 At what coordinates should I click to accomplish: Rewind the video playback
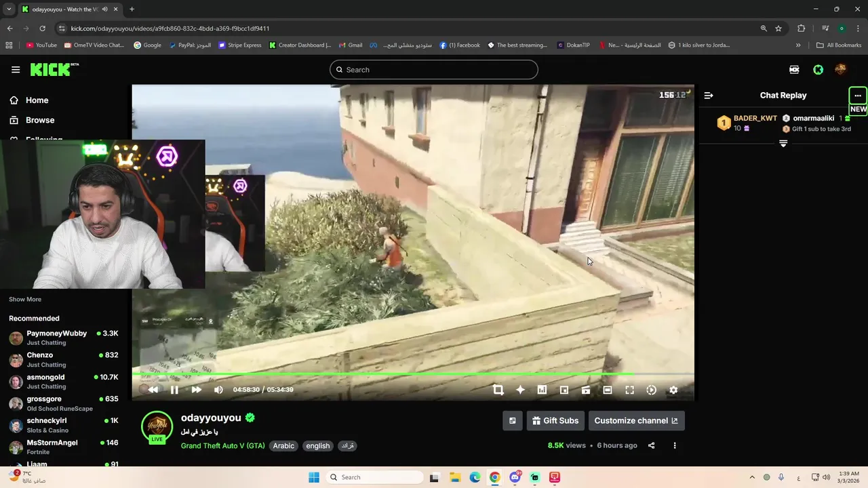153,390
